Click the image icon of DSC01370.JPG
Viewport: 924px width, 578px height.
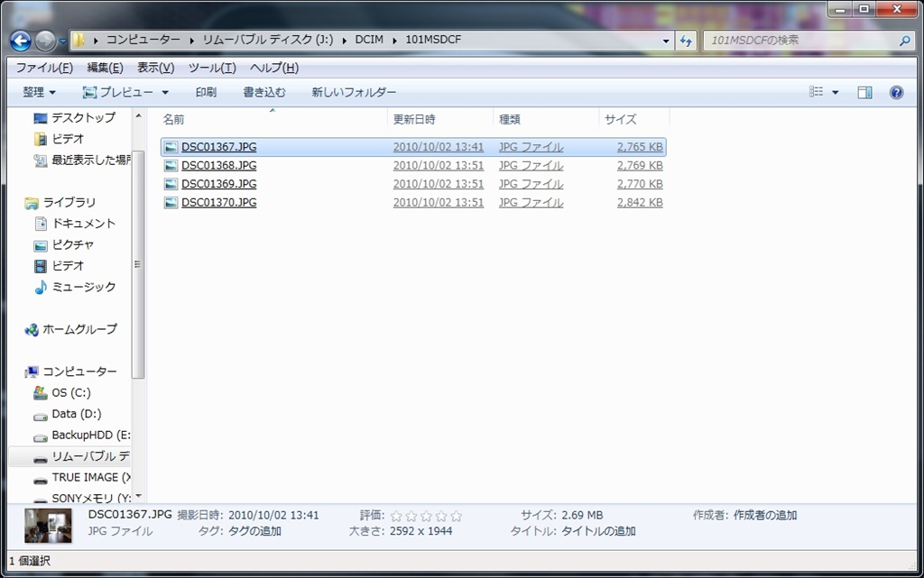pos(171,203)
